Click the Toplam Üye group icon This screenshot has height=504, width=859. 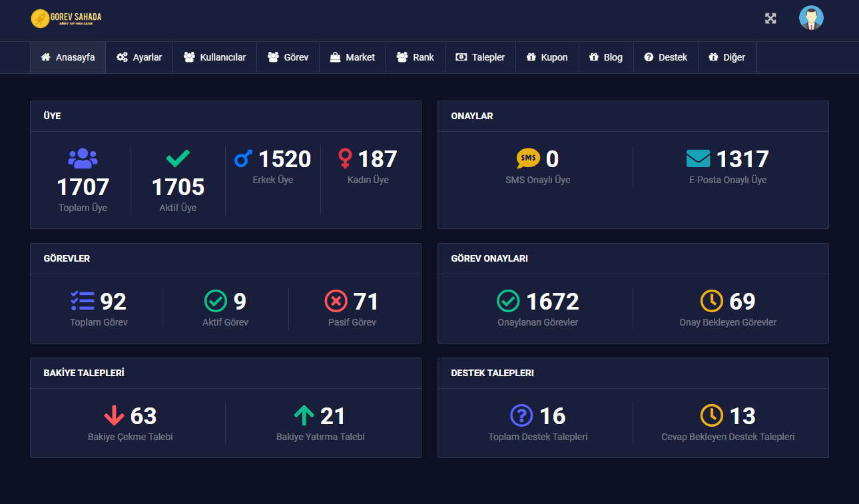[83, 158]
